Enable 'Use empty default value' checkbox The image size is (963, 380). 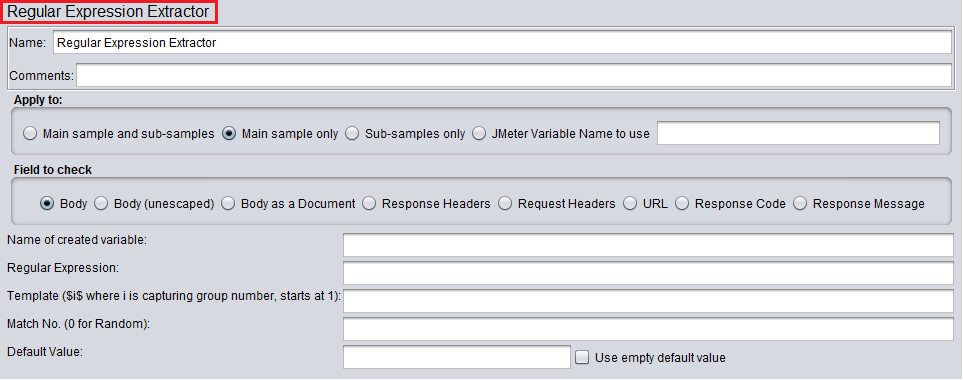582,357
